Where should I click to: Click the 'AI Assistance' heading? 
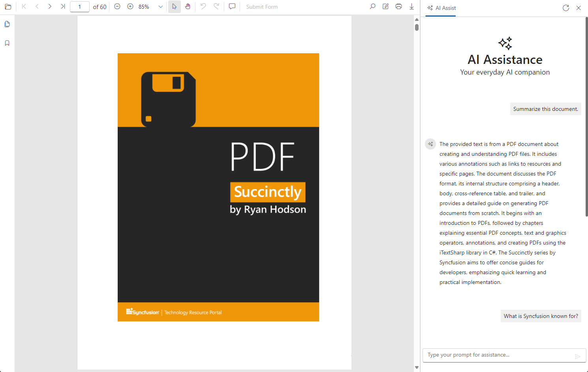tap(505, 60)
